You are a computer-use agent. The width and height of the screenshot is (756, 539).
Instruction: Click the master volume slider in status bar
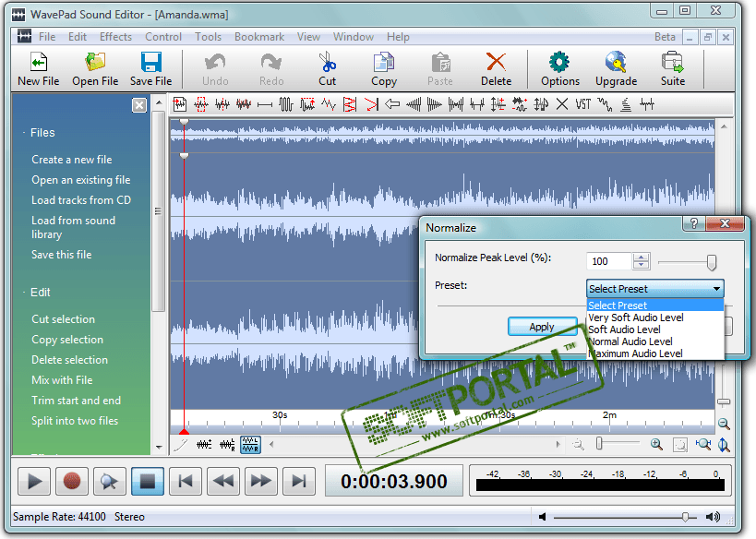(x=625, y=517)
